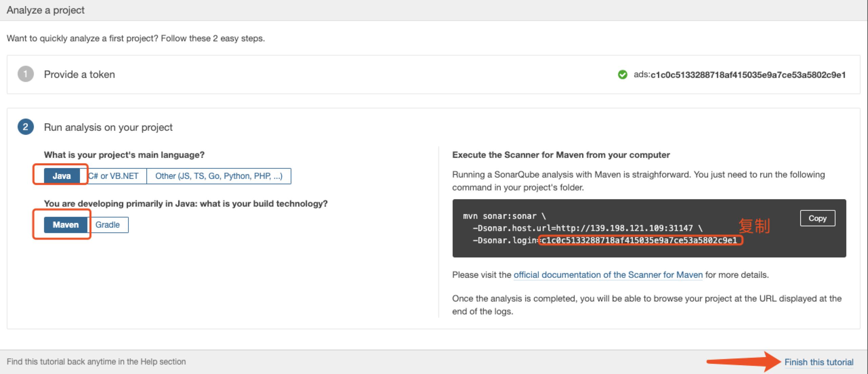Select Maven as the build technology
This screenshot has width=868, height=374.
[66, 225]
